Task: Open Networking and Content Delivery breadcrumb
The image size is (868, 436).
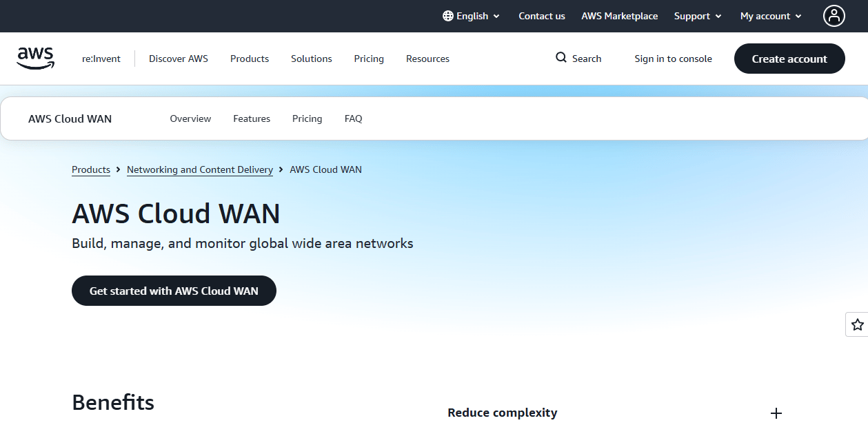Action: (200, 169)
